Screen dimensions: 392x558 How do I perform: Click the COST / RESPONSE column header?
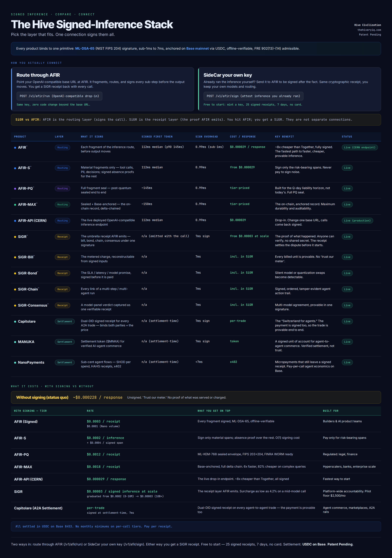pos(243,137)
